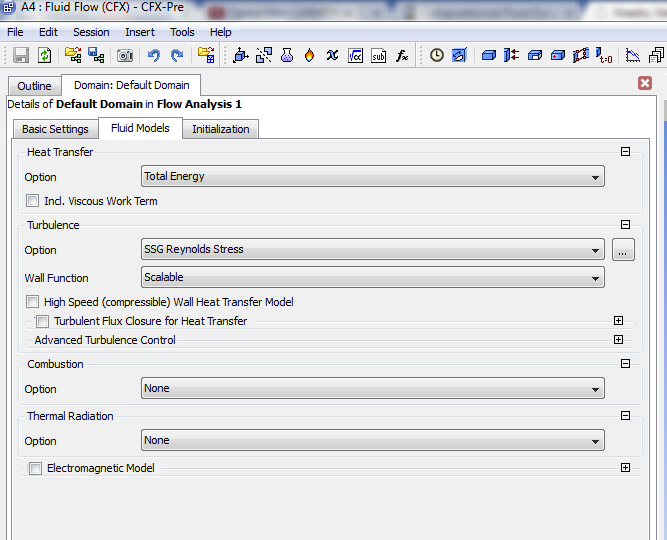667x540 pixels.
Task: Click the Coordinate Frame icon
Action: [x=241, y=55]
